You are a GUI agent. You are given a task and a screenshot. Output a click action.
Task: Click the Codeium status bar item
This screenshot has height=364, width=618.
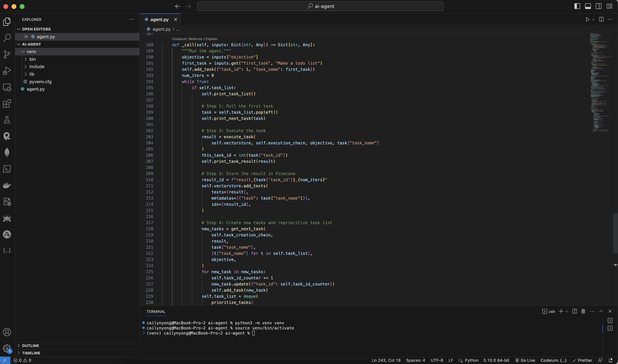553,360
